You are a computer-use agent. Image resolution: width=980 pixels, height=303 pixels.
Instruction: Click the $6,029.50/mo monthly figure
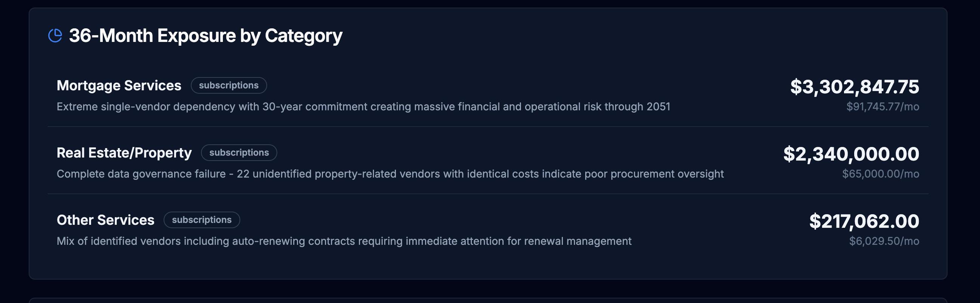click(x=884, y=241)
